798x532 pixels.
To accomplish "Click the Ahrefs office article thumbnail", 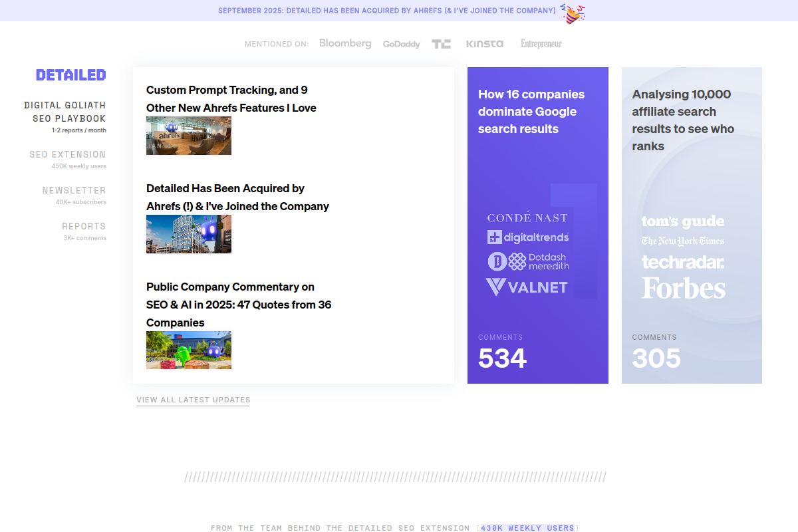I will click(188, 135).
